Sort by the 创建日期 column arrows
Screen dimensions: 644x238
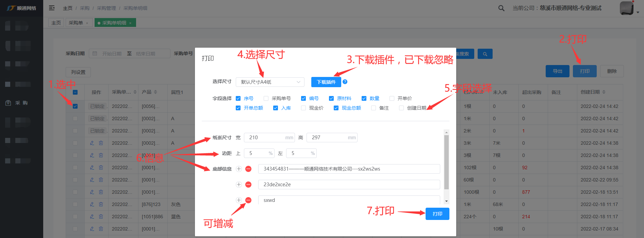604,92
